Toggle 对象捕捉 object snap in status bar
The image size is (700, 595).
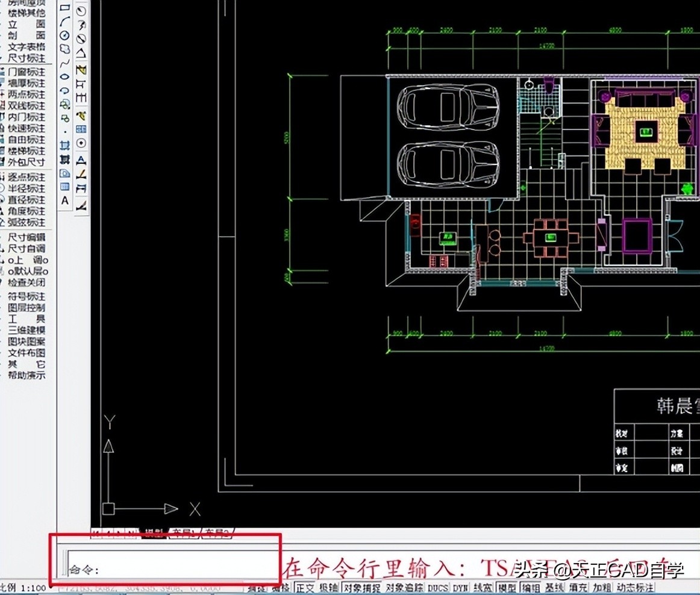[361, 588]
